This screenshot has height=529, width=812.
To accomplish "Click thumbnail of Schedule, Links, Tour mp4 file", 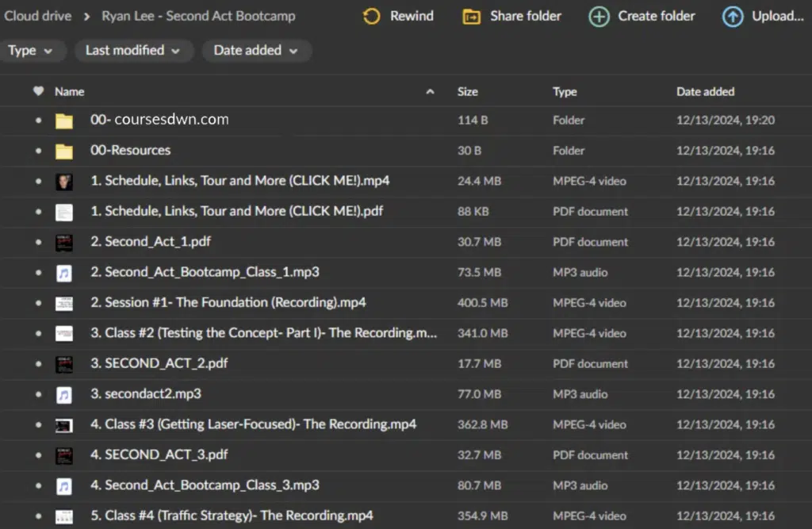I will coord(64,182).
